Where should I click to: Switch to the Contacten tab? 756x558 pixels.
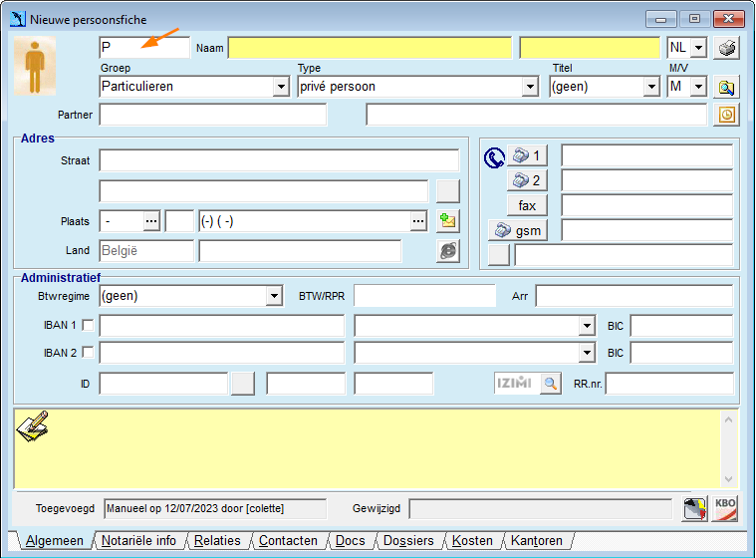tap(288, 541)
